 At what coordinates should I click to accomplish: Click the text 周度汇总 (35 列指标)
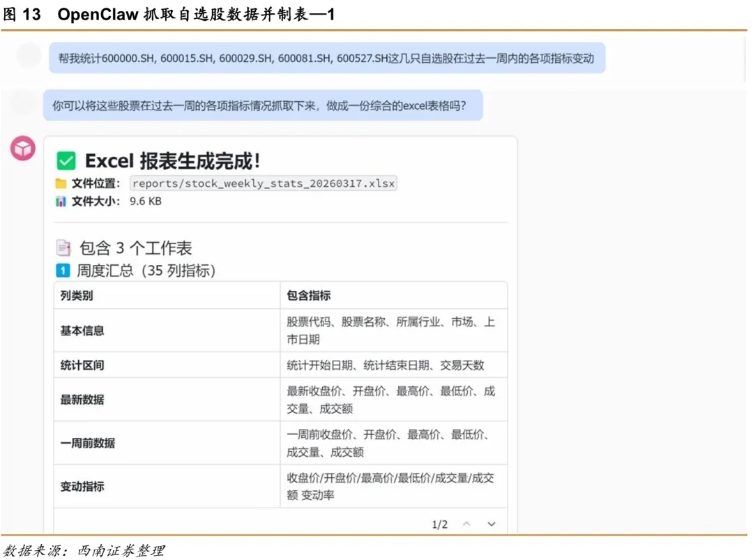point(146,271)
